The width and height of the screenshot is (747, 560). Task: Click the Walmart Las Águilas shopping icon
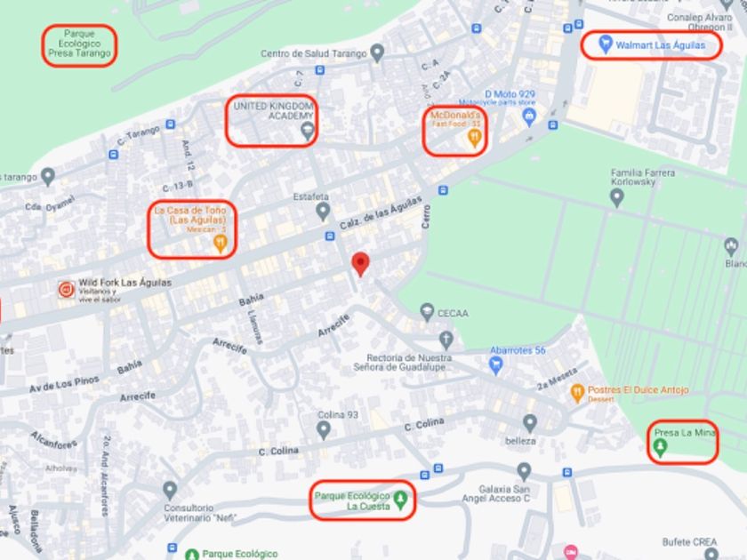pos(605,44)
